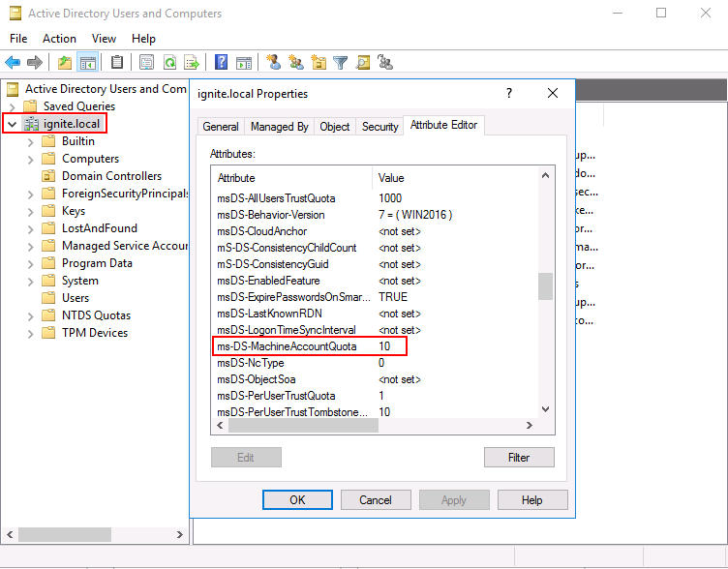Expand the Builtin folder
Viewport: 728px width, 569px height.
tap(31, 141)
